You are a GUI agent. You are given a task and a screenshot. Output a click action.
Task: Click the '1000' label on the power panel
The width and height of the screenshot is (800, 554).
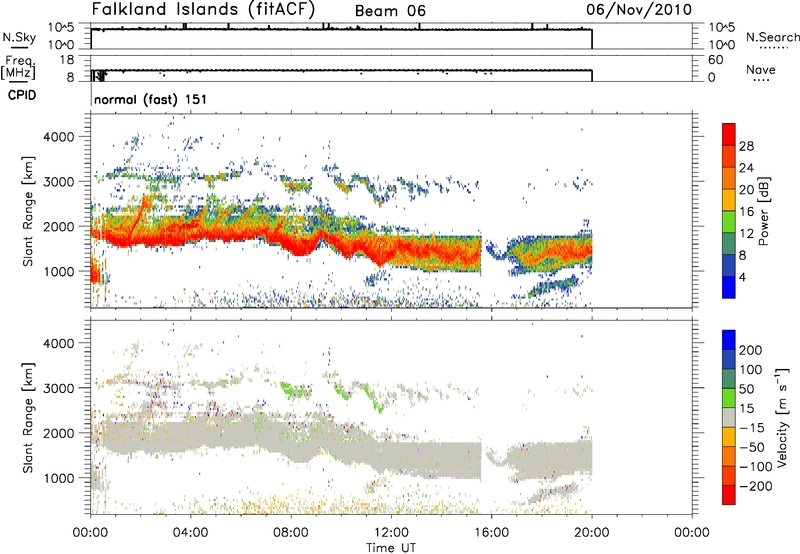click(59, 271)
